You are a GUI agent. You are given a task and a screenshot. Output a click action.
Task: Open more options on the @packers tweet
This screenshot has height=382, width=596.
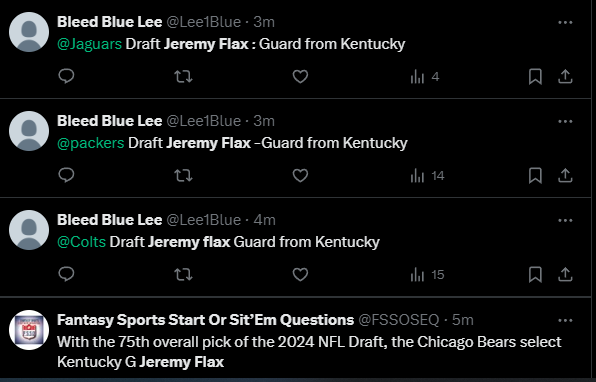[x=565, y=121]
